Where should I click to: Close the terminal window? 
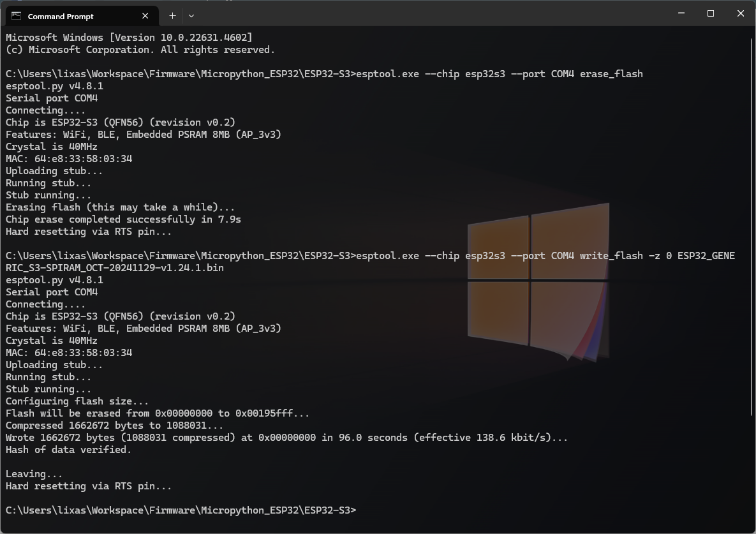point(741,13)
